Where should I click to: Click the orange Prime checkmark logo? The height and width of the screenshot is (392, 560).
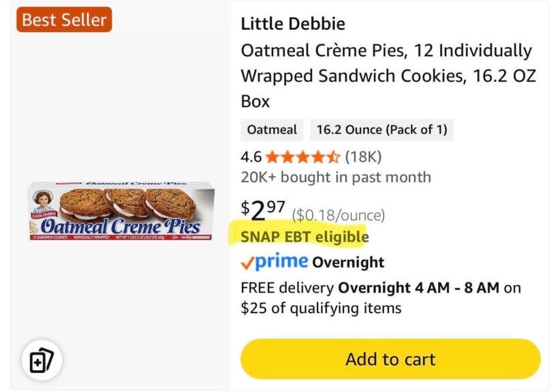249,262
